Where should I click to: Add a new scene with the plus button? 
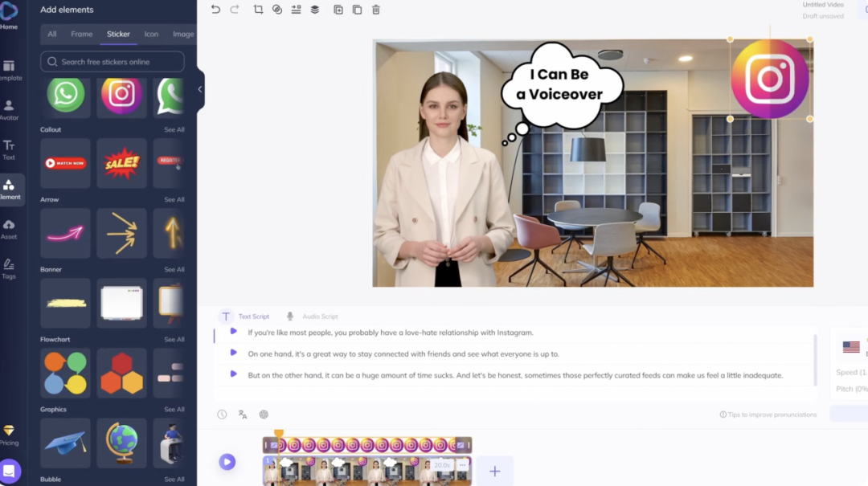pos(495,471)
